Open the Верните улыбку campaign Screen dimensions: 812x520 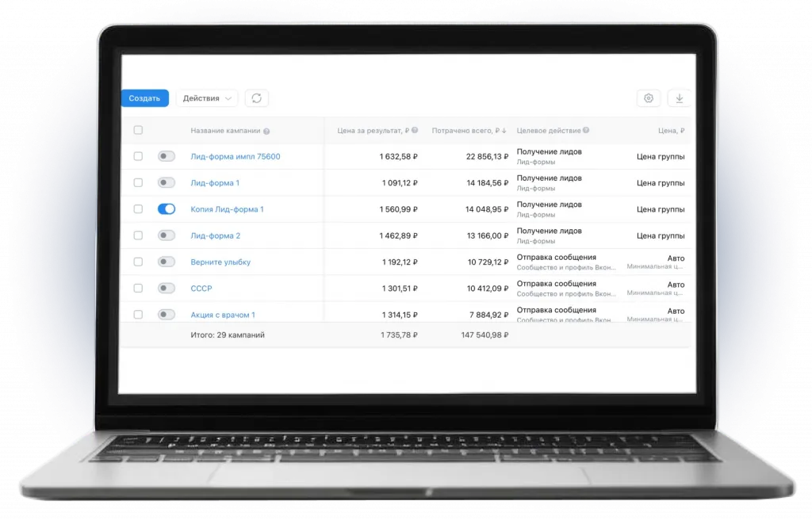click(x=220, y=262)
